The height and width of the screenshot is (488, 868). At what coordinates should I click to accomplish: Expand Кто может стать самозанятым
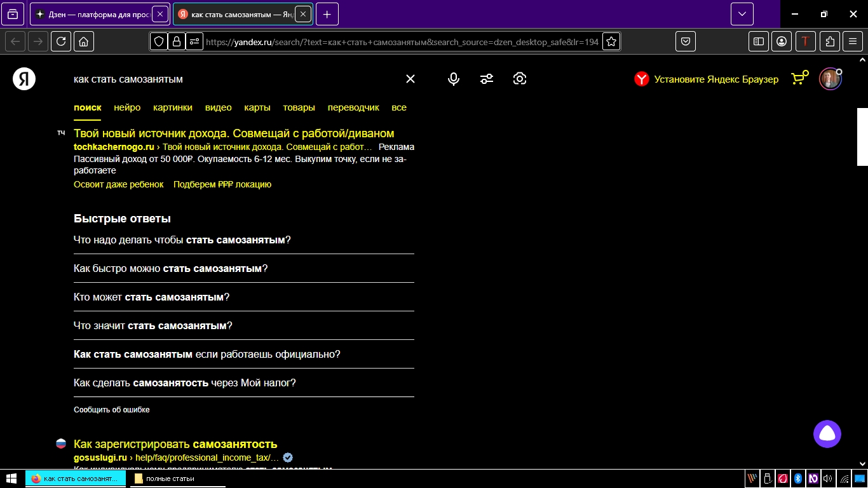pyautogui.click(x=244, y=297)
